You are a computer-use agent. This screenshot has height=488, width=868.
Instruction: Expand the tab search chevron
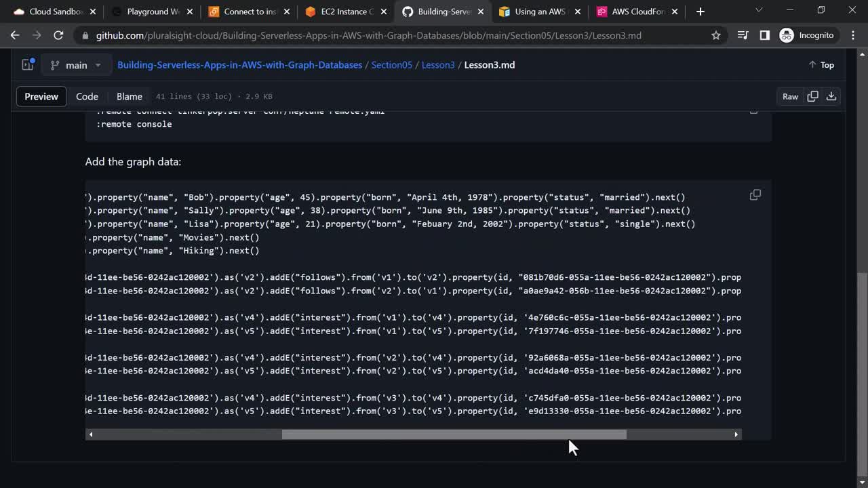[758, 11]
